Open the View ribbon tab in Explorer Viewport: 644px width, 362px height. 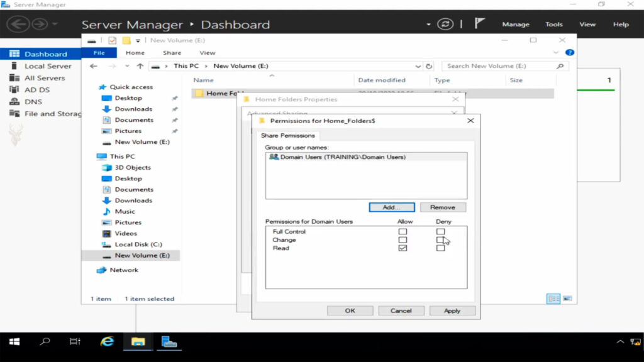[x=208, y=53]
